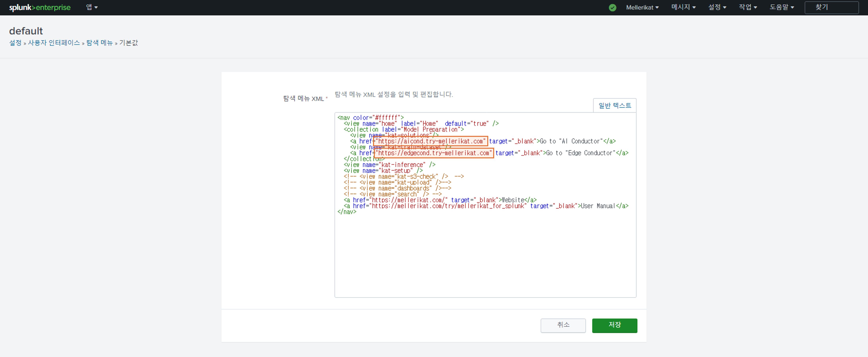Click the edgecond.try-mellerikat.com URL text
The height and width of the screenshot is (357, 868).
(434, 153)
